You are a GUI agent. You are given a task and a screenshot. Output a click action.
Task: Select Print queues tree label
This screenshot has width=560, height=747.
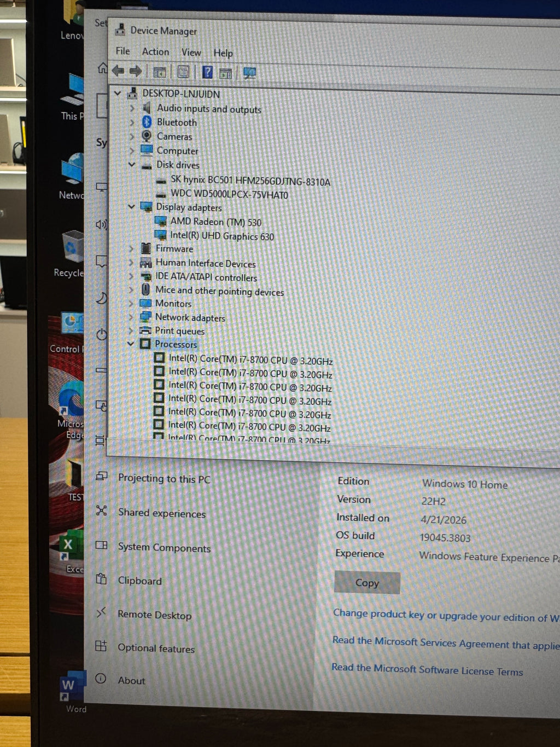[179, 331]
